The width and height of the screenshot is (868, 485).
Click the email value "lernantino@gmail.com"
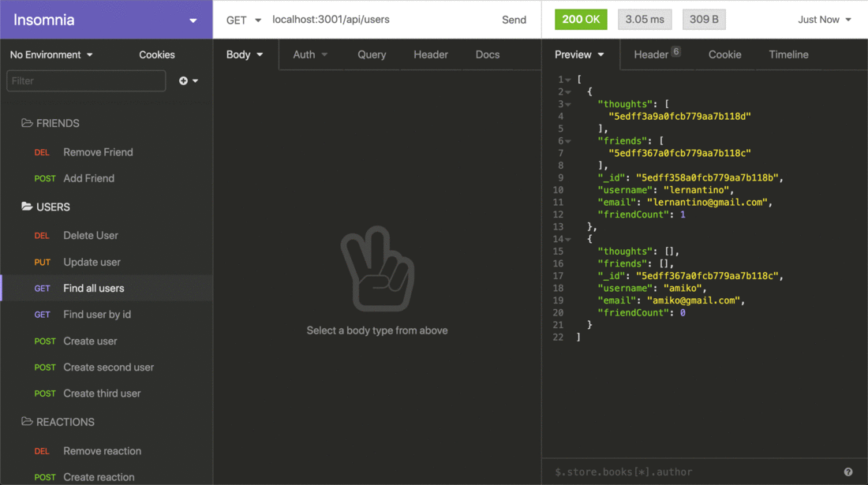707,202
